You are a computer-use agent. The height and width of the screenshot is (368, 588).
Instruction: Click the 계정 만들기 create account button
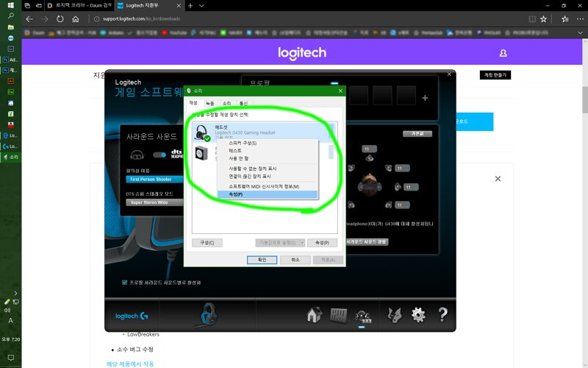(495, 75)
